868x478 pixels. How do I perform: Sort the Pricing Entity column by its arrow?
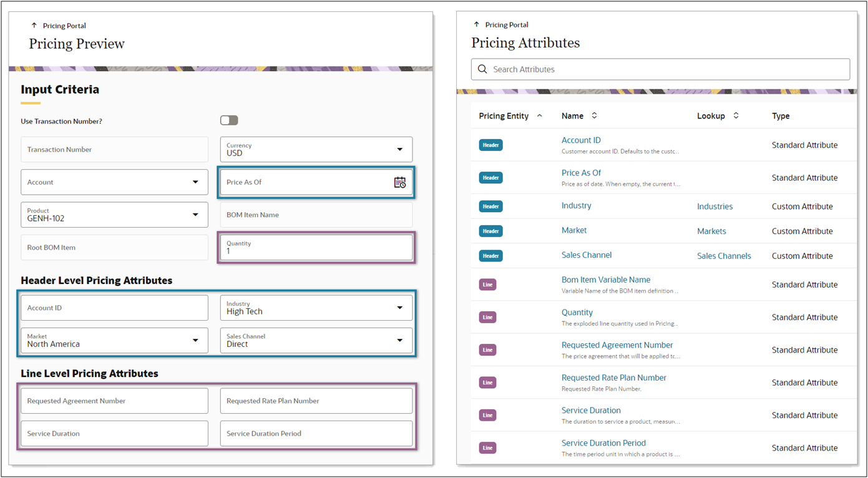(x=539, y=115)
